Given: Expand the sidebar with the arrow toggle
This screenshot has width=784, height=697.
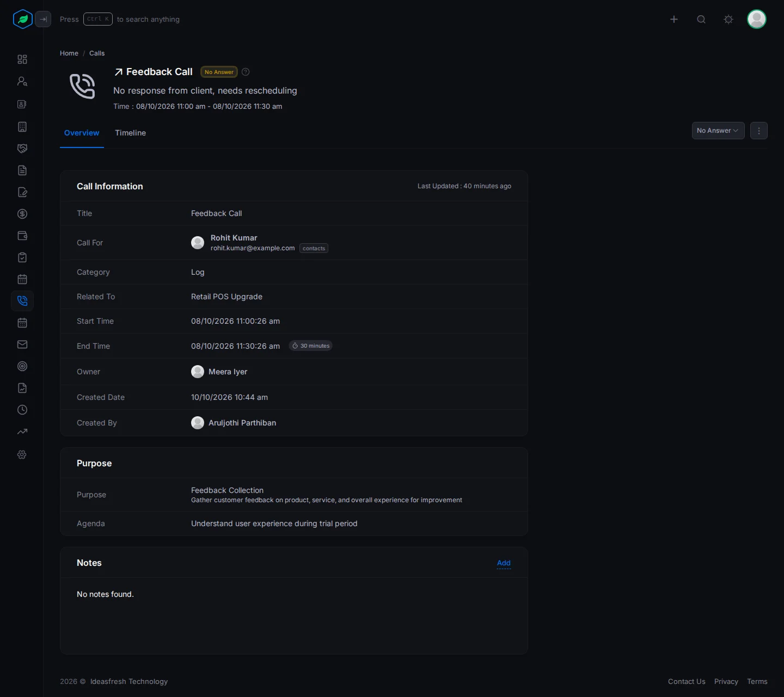Looking at the screenshot, I should click(x=43, y=19).
